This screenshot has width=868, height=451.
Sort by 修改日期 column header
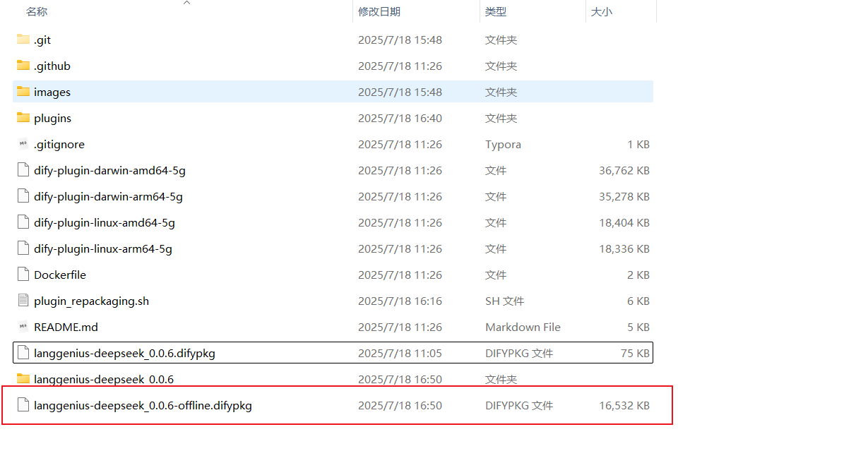click(379, 11)
